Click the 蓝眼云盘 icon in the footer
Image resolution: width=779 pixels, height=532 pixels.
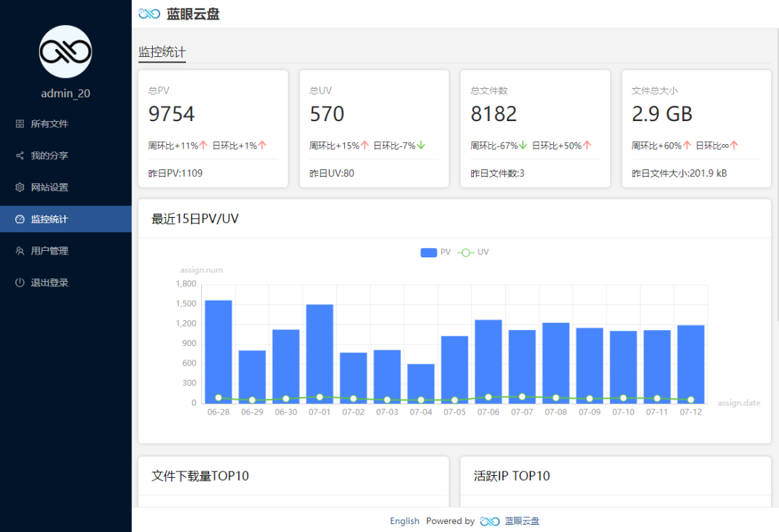click(490, 520)
